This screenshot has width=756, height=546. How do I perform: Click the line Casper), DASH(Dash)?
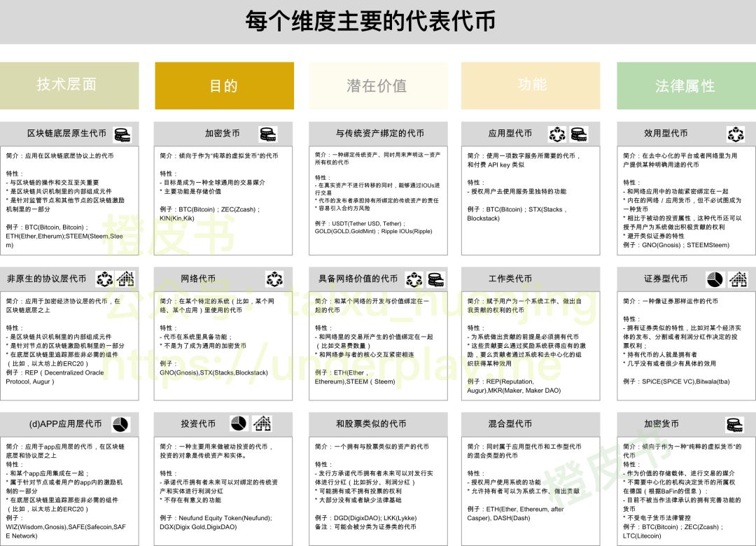point(498,518)
